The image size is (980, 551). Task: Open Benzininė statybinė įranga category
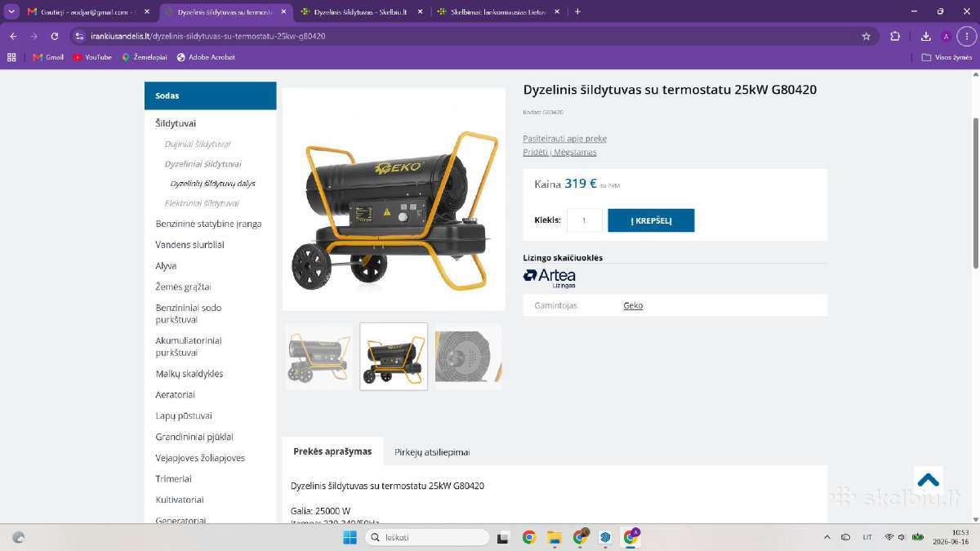coord(209,224)
